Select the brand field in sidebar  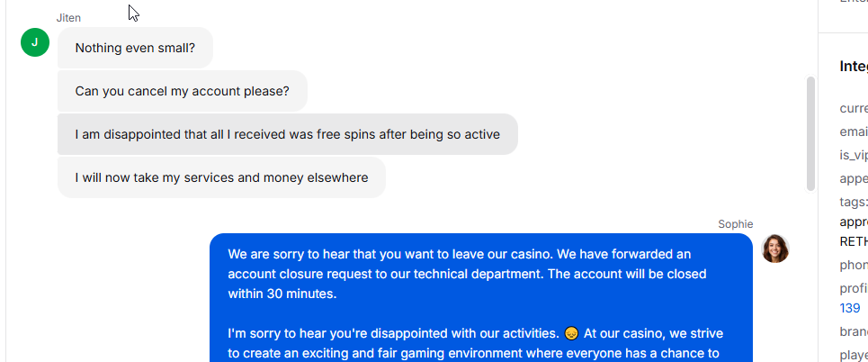click(854, 331)
